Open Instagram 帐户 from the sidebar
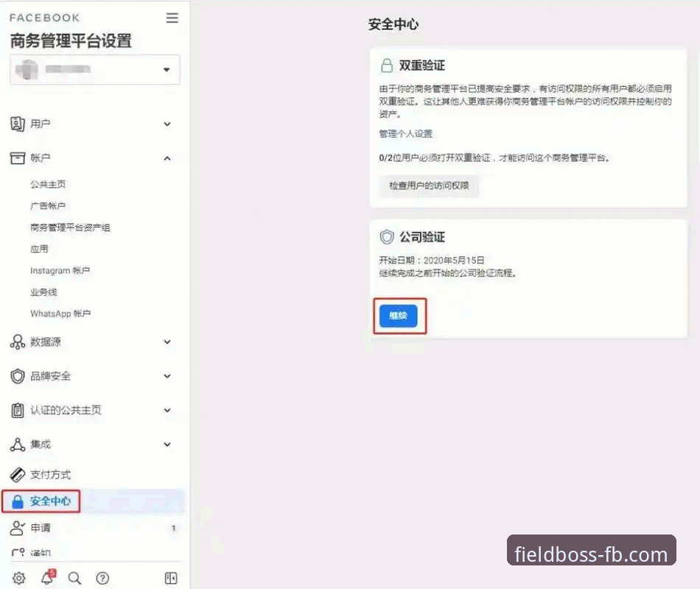Screen dimensions: 700x589 (61, 270)
